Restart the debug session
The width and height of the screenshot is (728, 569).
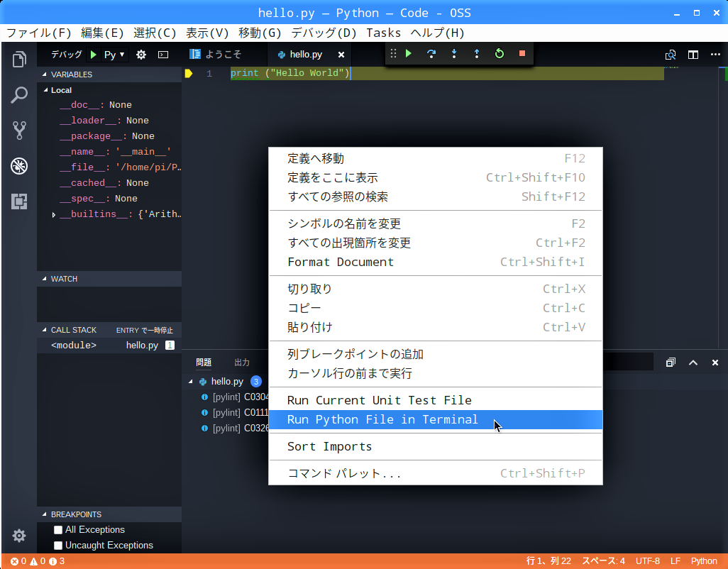coord(500,54)
